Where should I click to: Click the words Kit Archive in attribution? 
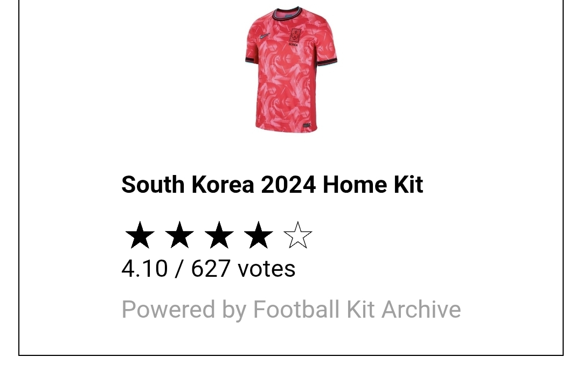pos(404,309)
